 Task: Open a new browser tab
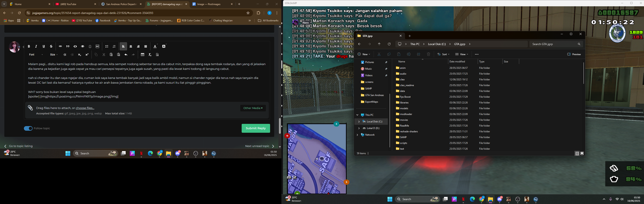click(x=239, y=4)
